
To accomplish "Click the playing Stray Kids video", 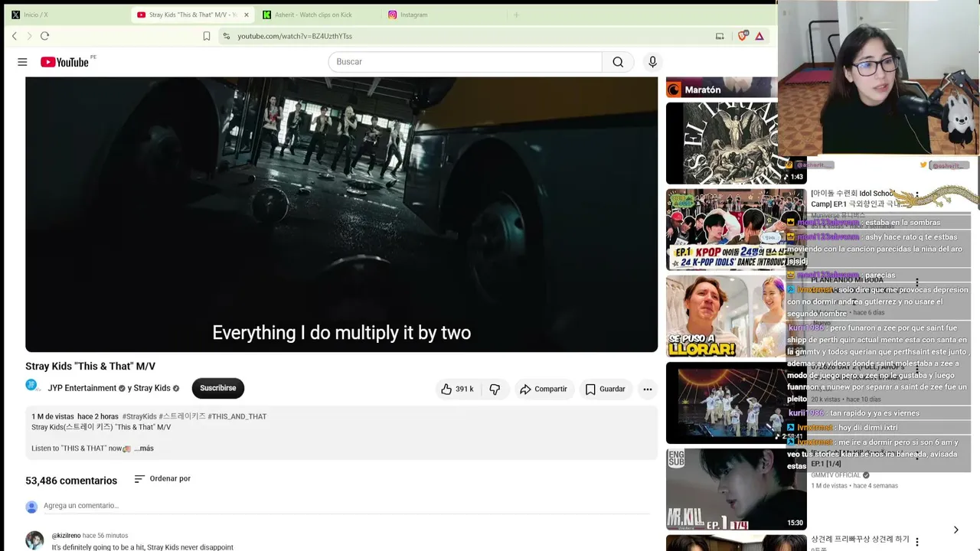I will [341, 214].
